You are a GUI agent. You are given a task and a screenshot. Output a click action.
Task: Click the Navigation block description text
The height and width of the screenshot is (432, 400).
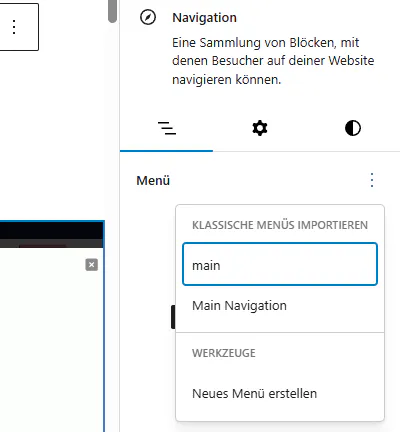point(273,61)
